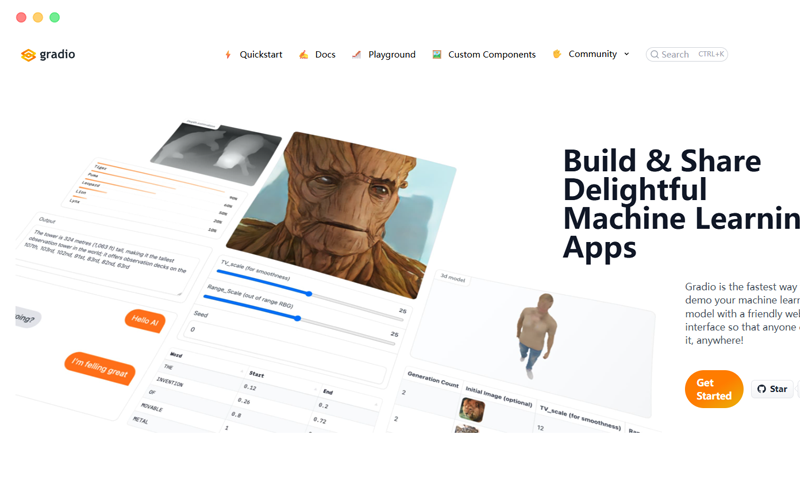The width and height of the screenshot is (800, 479).
Task: Click the "MOVABLE" table cell
Action: [x=152, y=408]
